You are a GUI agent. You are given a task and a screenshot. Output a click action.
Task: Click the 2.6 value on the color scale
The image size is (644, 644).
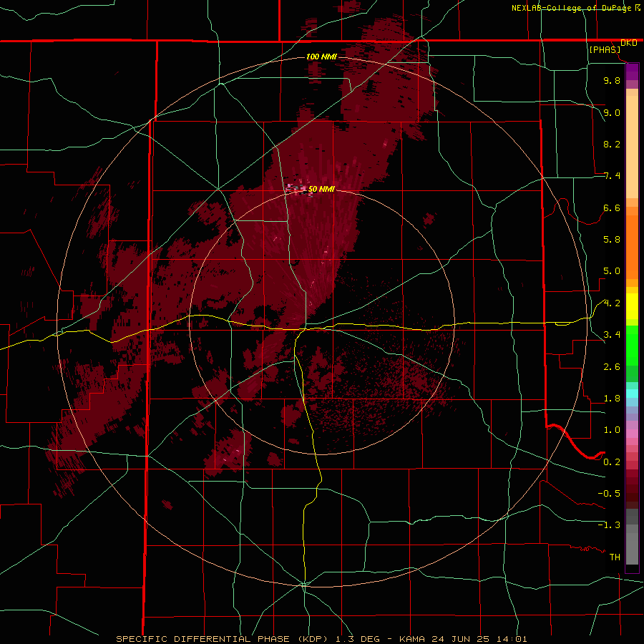tap(612, 367)
